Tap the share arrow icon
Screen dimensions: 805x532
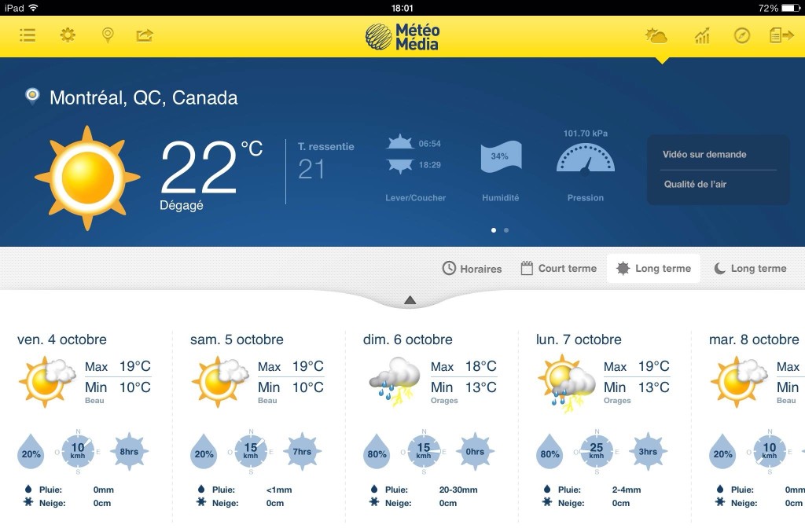145,35
